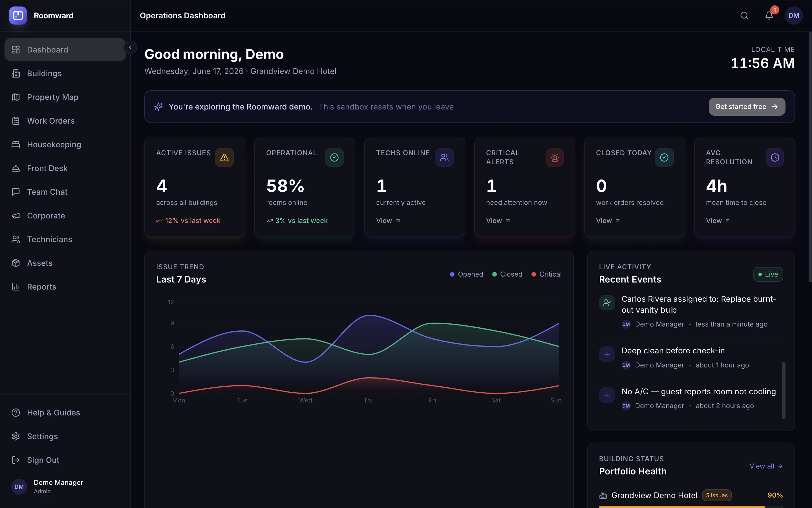The width and height of the screenshot is (812, 508).
Task: Open Buildings from the sidebar
Action: tap(65, 73)
